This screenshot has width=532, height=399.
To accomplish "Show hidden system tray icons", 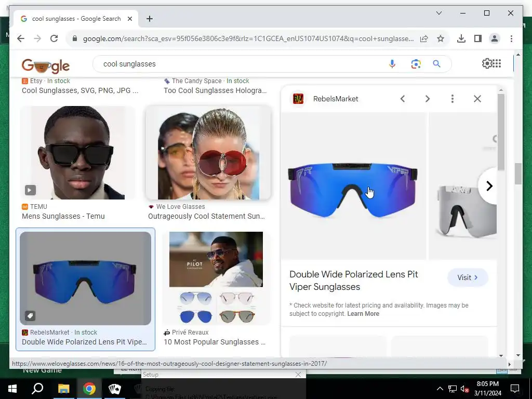I will tap(440, 389).
